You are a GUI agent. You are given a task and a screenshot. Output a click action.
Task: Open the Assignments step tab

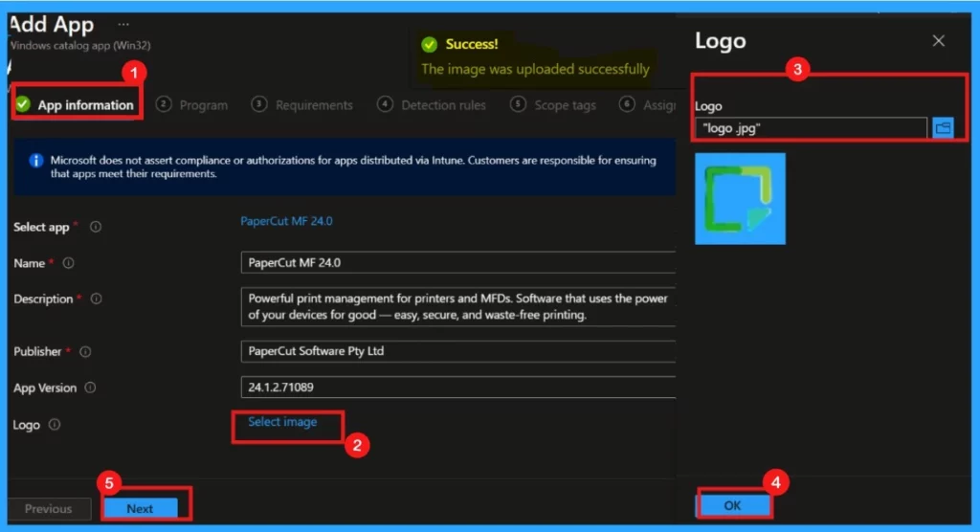(648, 105)
